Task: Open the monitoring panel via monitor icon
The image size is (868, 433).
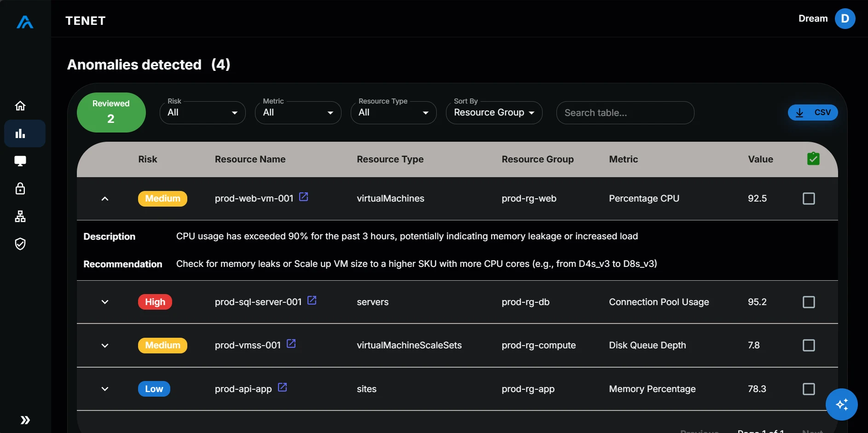Action: pyautogui.click(x=20, y=161)
